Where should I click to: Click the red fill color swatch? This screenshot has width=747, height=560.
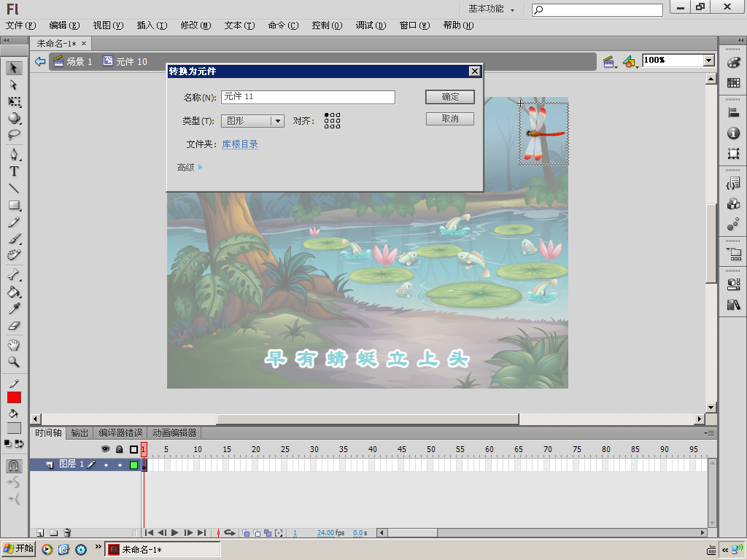[x=14, y=397]
